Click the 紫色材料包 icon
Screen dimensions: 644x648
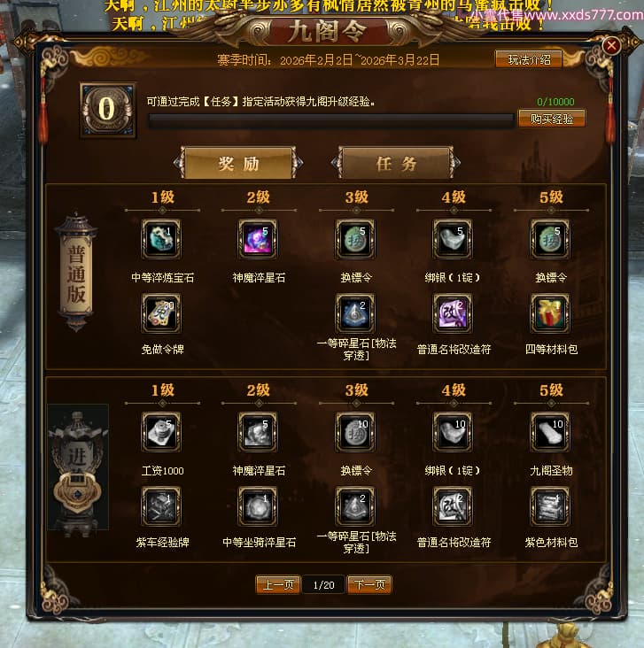tap(550, 506)
